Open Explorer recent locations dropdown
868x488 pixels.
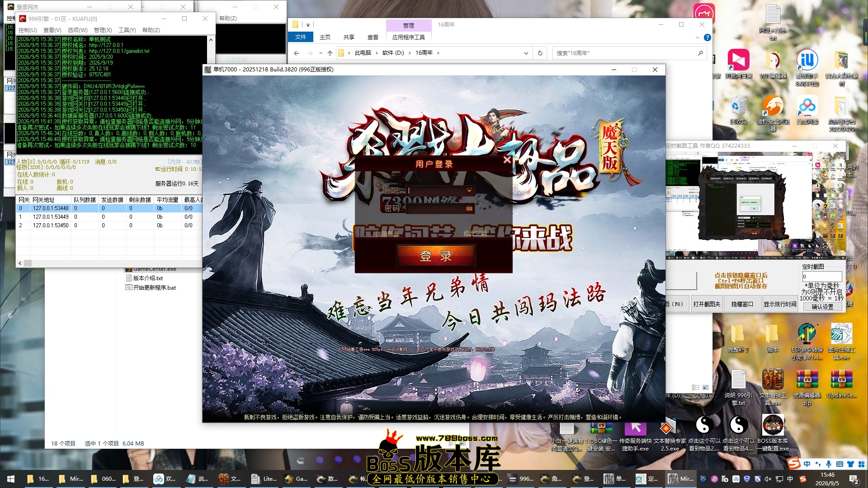pyautogui.click(x=321, y=53)
